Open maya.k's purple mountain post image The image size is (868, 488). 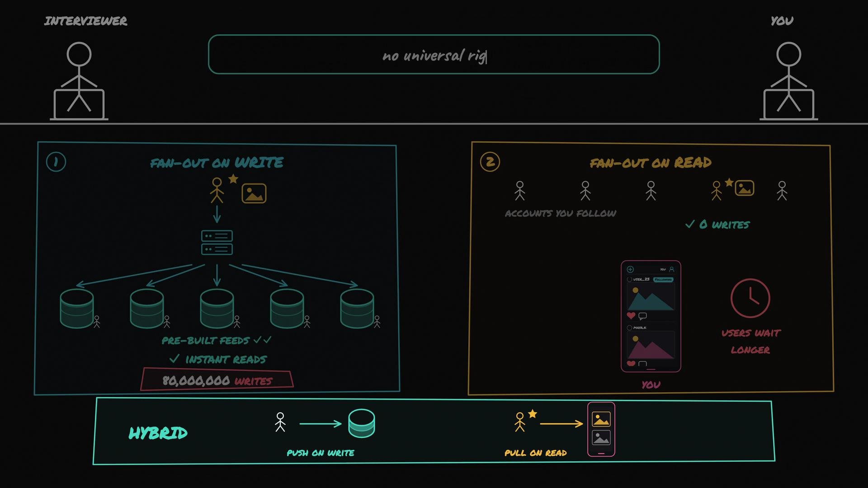[x=651, y=345]
